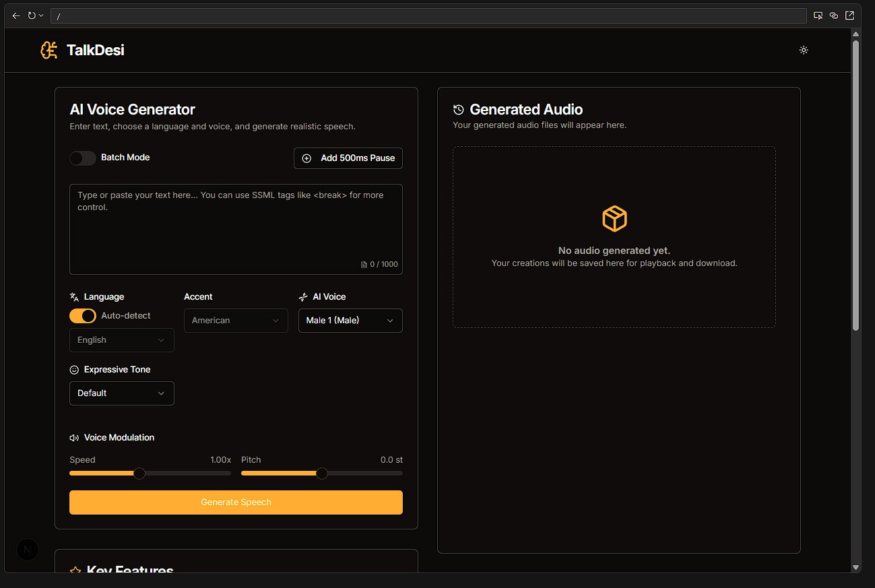Click the Pitch slider handle
The image size is (875, 588).
point(322,473)
